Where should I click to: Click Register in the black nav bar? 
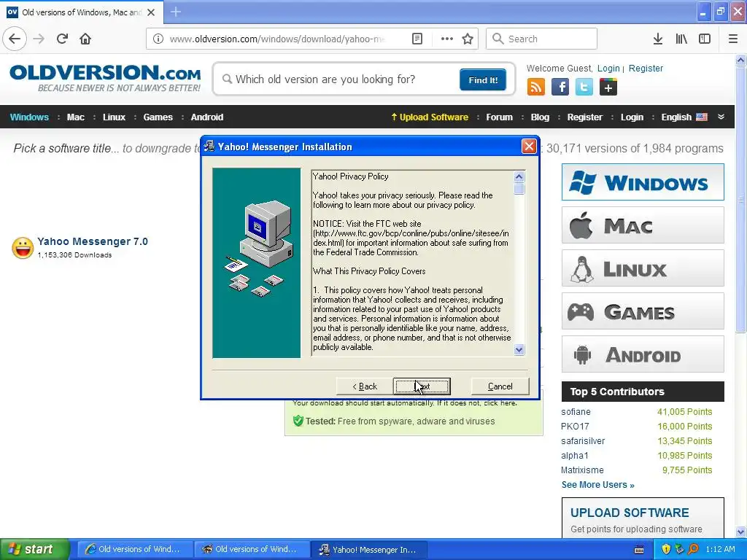click(x=585, y=117)
